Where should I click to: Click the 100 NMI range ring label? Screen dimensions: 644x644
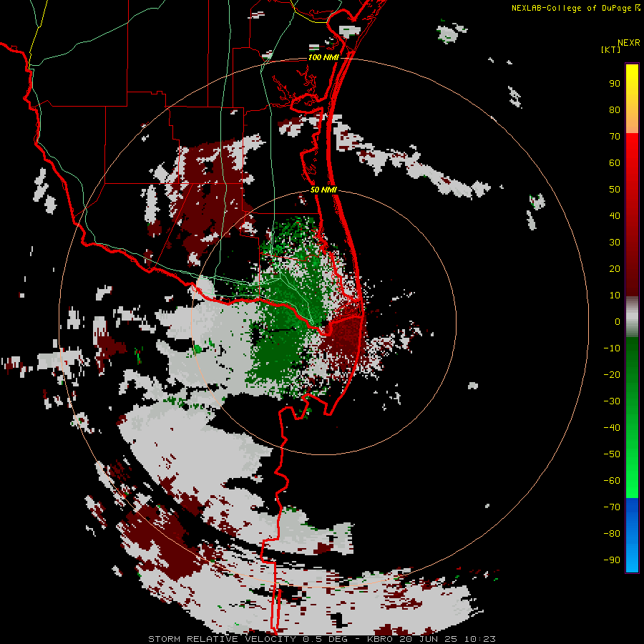coord(323,58)
